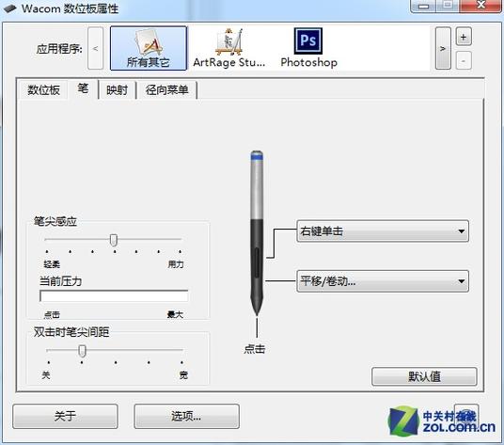Click the minus button to remove application
This screenshot has width=504, height=445.
(464, 61)
